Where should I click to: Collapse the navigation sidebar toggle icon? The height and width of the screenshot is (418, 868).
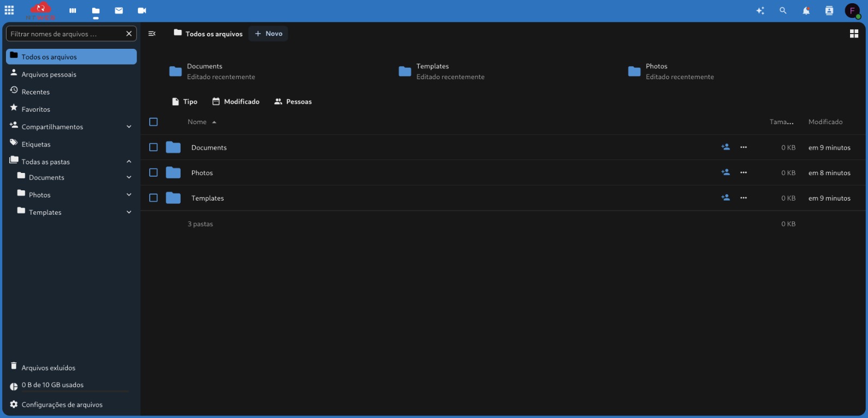152,34
